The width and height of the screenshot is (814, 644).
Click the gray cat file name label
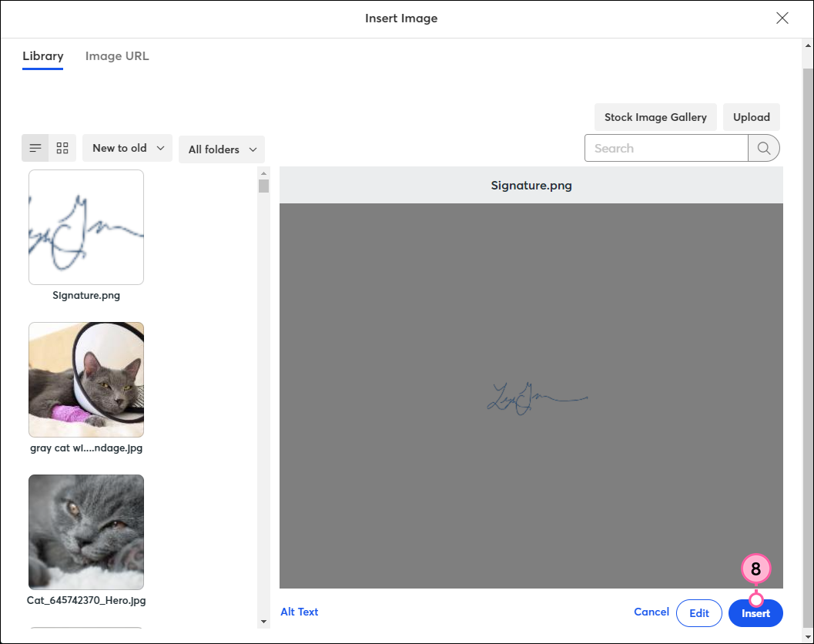pyautogui.click(x=86, y=448)
